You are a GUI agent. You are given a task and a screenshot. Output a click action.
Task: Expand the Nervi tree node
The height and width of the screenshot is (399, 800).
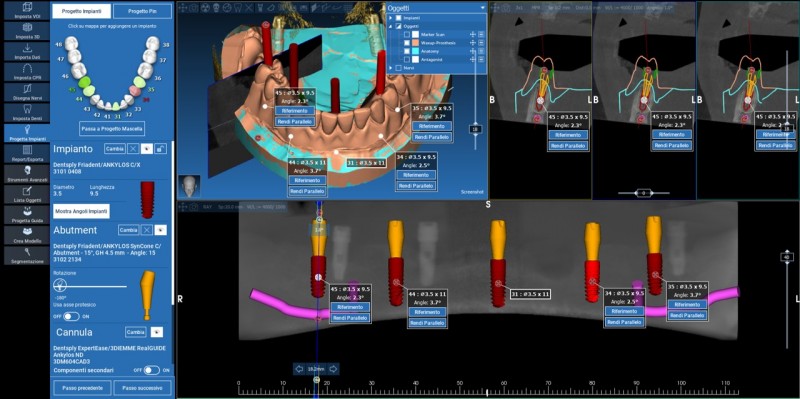(391, 68)
